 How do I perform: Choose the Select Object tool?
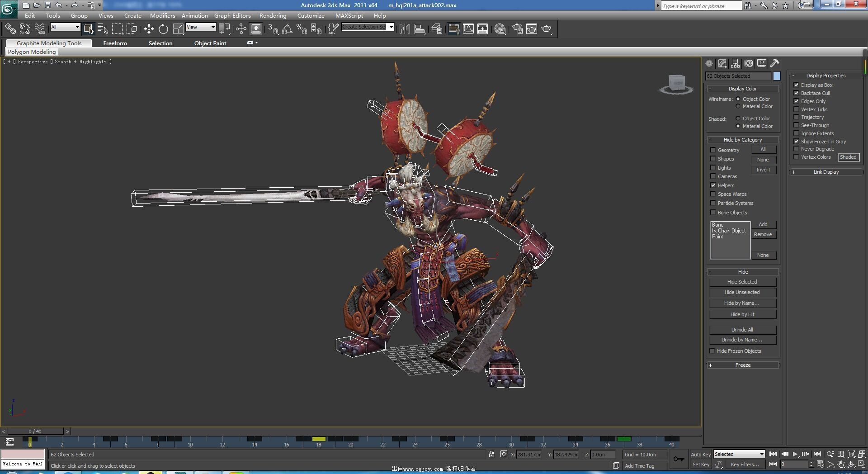click(89, 29)
